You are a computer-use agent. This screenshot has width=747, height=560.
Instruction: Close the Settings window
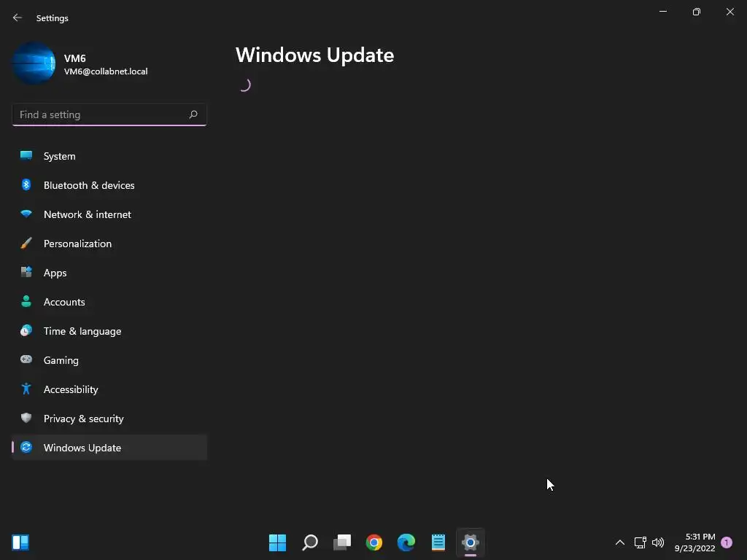tap(729, 12)
